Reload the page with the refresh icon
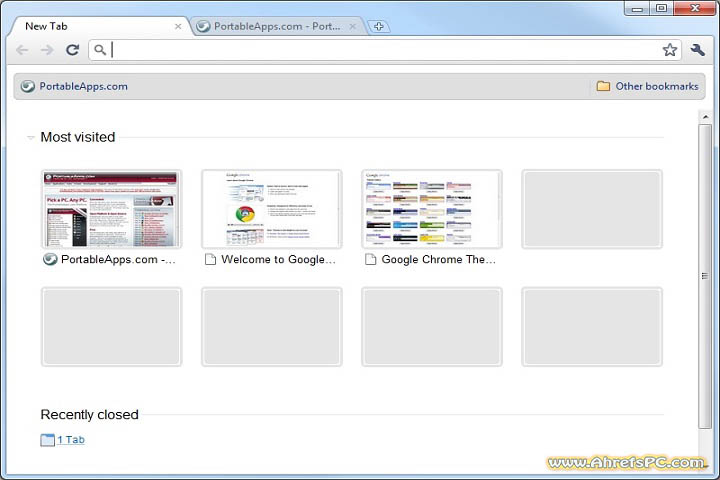This screenshot has width=720, height=480. click(73, 50)
